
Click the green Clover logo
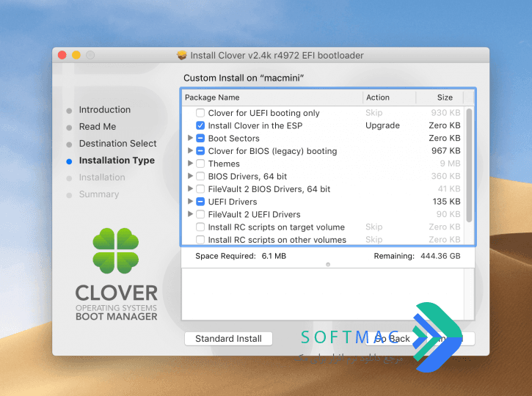116,251
